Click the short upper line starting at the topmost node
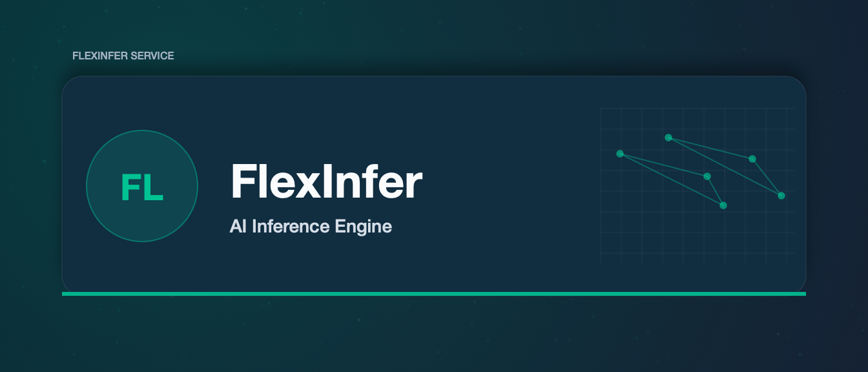Image resolution: width=868 pixels, height=372 pixels. [x=710, y=148]
